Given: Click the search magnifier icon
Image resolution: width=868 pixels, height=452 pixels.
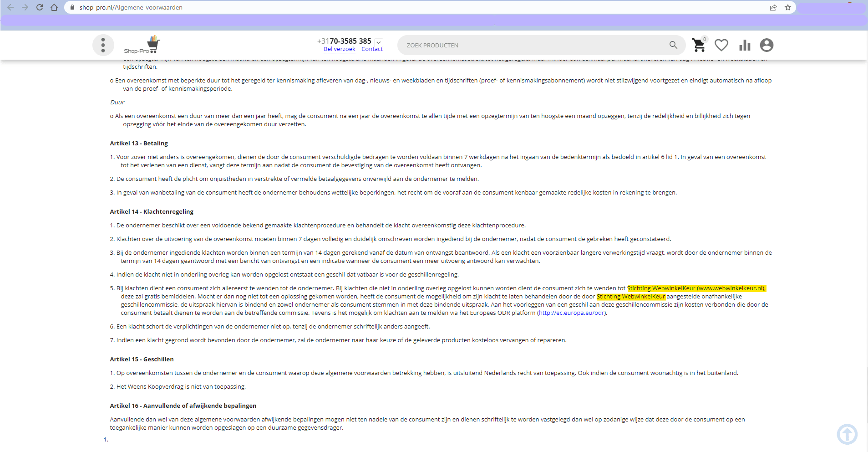Looking at the screenshot, I should click(673, 45).
